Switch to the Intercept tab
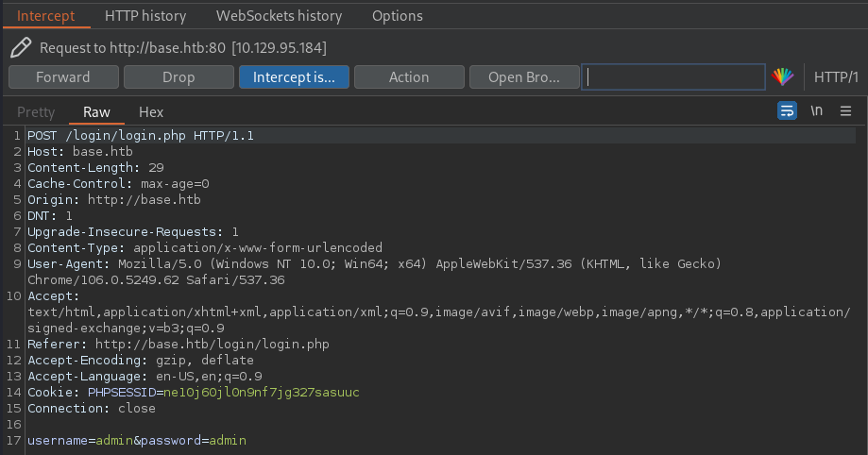Screen dimensions: 868x455 coord(46,16)
